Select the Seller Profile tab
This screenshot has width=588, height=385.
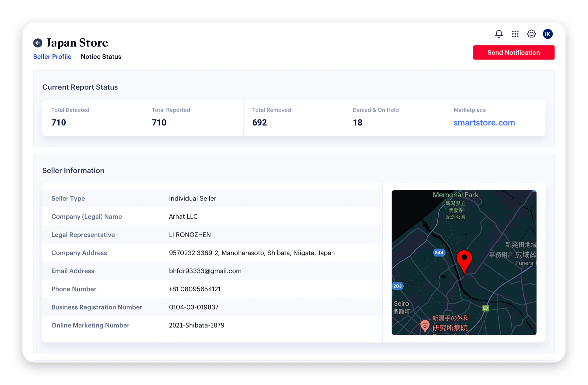pos(52,57)
